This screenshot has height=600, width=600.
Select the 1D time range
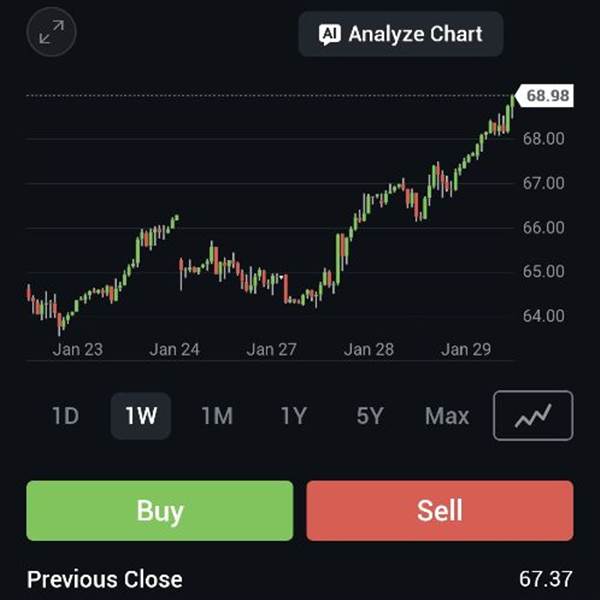(65, 416)
